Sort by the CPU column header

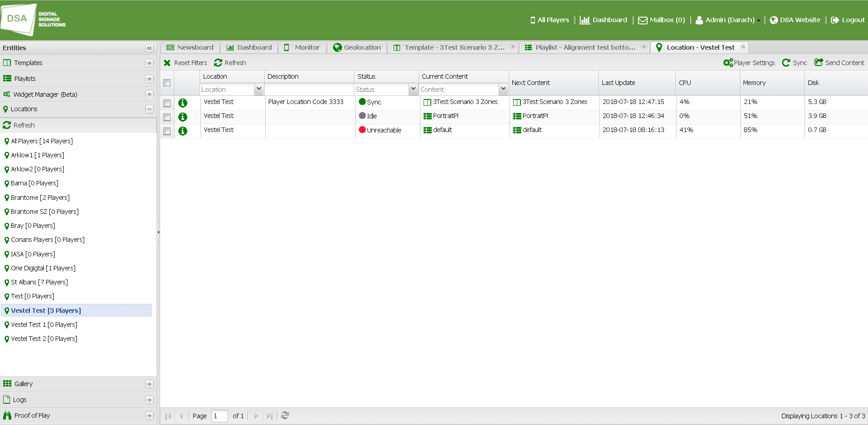point(708,83)
